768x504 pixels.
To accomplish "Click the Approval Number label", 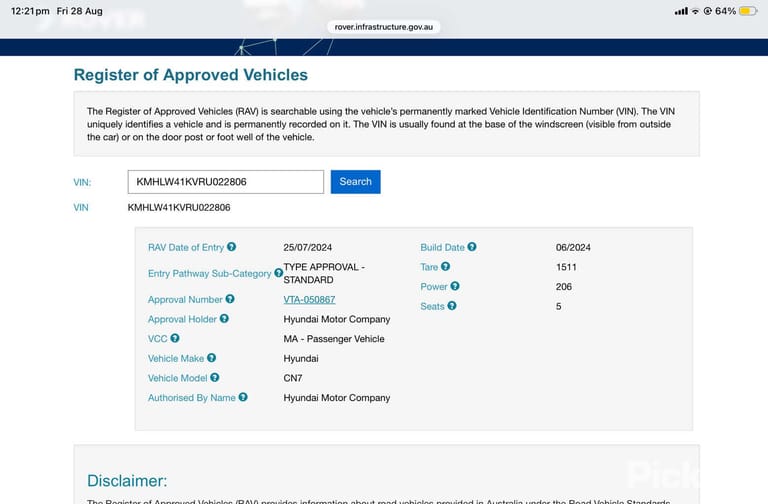I will (185, 299).
